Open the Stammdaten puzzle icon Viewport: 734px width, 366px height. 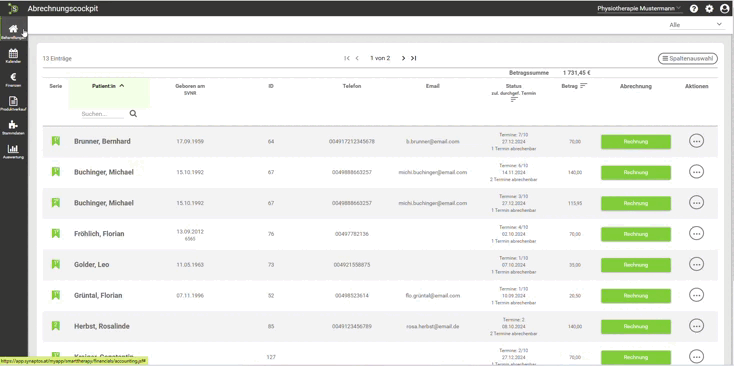[13, 125]
